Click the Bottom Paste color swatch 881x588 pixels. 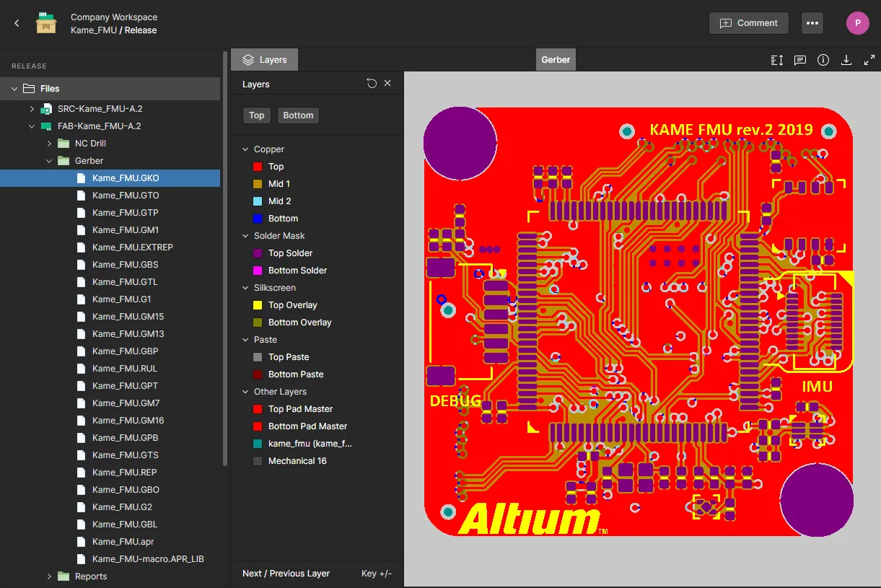(258, 374)
